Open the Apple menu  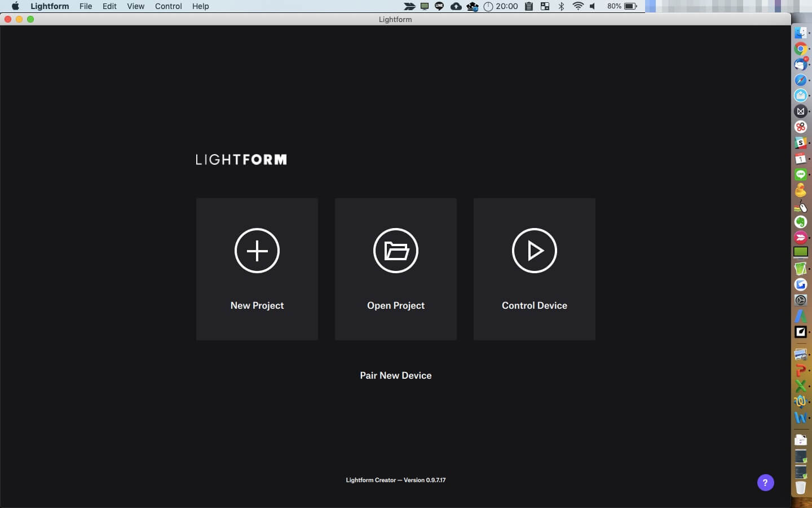[x=15, y=6]
